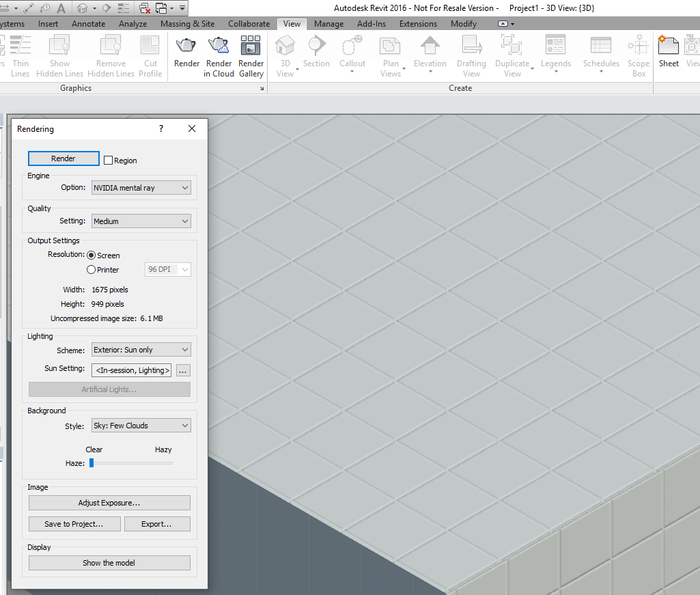Select the Cut Profile tool
700x595 pixels.
pos(150,56)
